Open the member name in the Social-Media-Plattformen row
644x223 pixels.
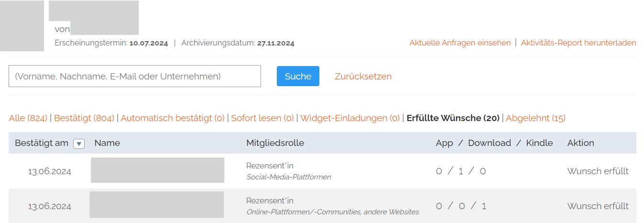point(157,170)
